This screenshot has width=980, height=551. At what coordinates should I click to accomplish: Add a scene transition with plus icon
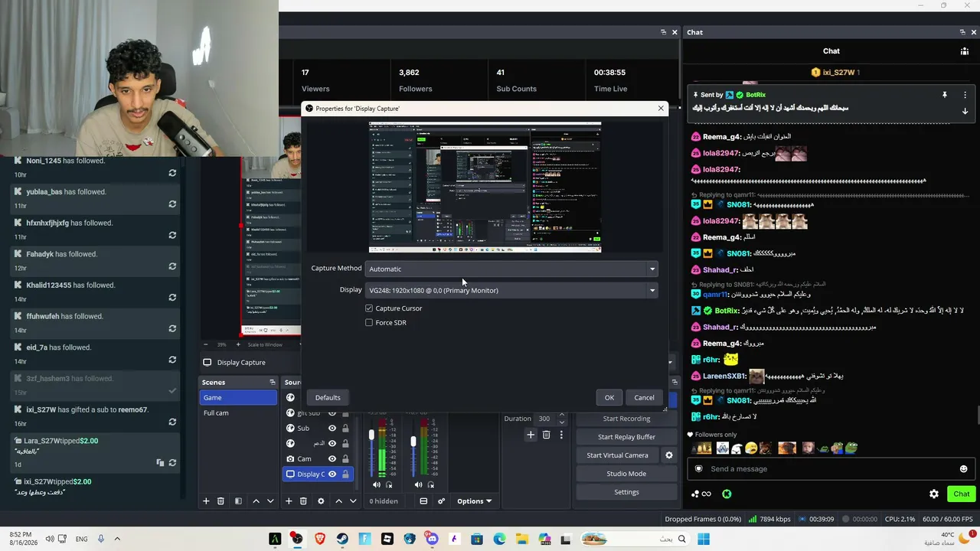(531, 435)
